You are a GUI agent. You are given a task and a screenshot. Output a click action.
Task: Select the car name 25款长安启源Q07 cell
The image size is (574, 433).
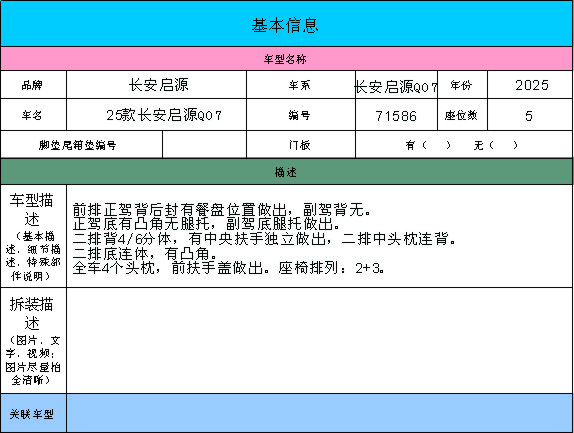coord(156,115)
